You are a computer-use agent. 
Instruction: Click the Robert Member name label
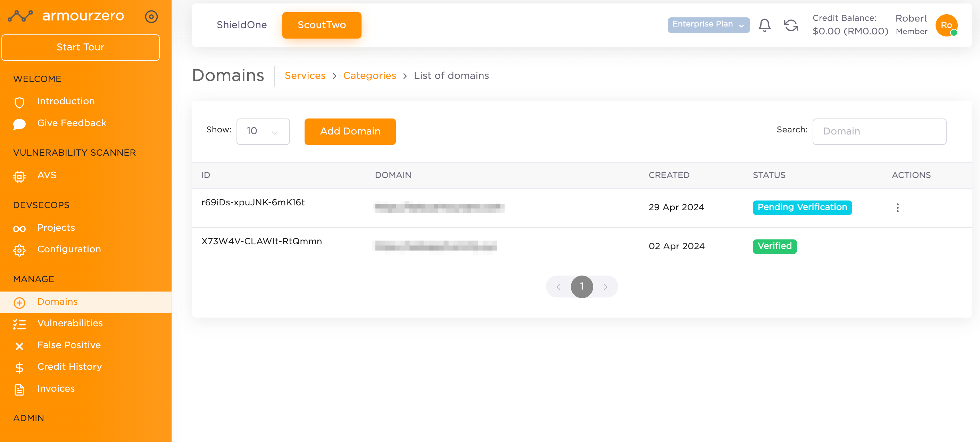pos(911,25)
